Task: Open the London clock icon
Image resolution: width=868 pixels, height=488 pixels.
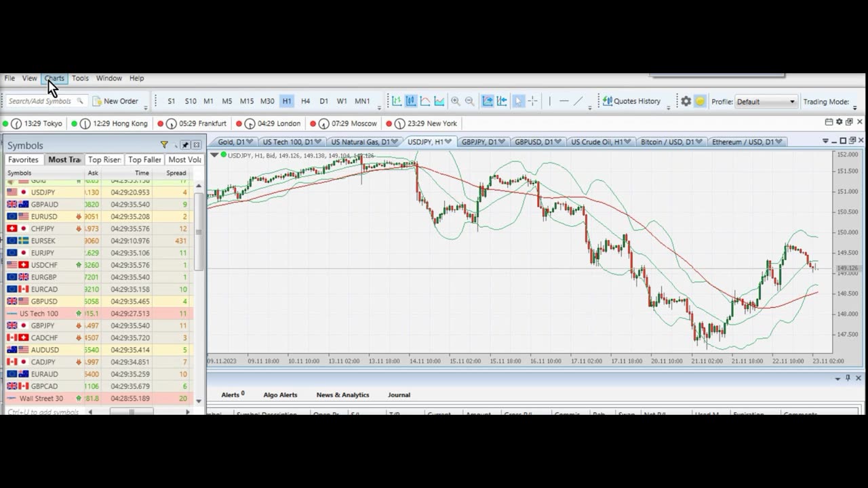Action: pos(250,123)
